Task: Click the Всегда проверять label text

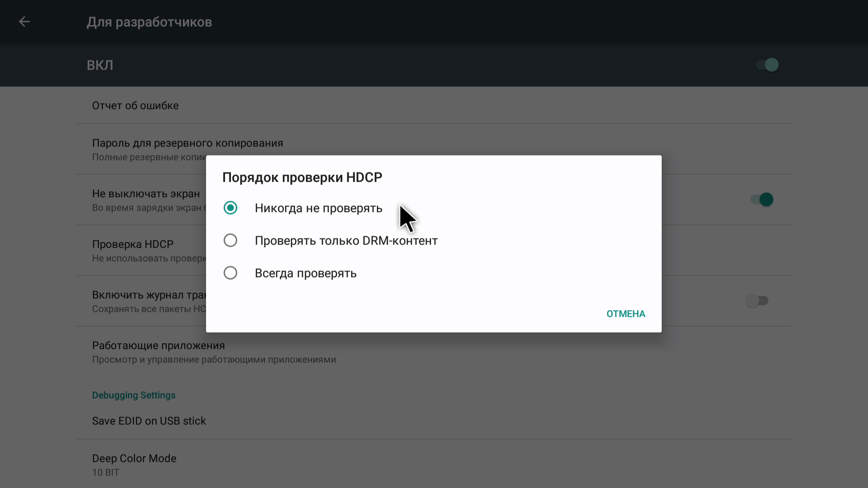Action: tap(306, 273)
